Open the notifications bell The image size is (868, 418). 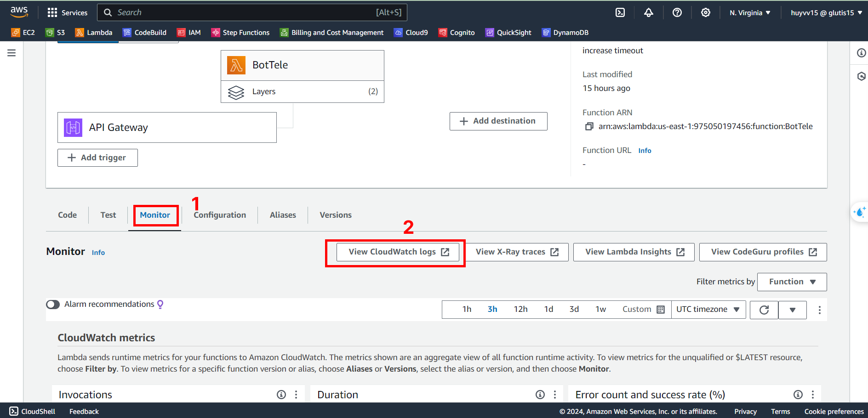click(648, 12)
